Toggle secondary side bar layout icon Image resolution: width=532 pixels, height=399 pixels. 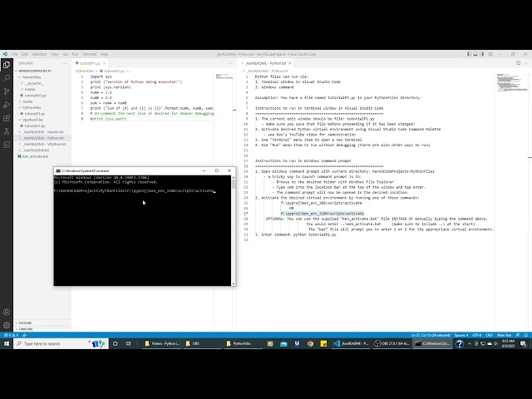tap(482, 54)
